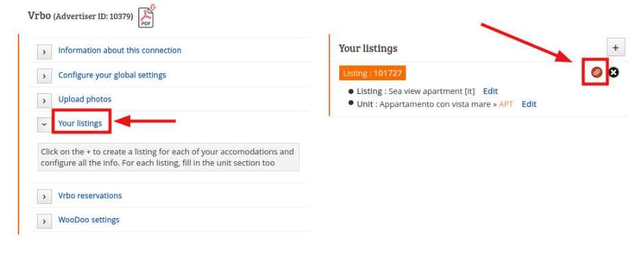This screenshot has height=256, width=644.
Task: Open the PDF guide icon next to Vrbo
Action: tap(146, 17)
